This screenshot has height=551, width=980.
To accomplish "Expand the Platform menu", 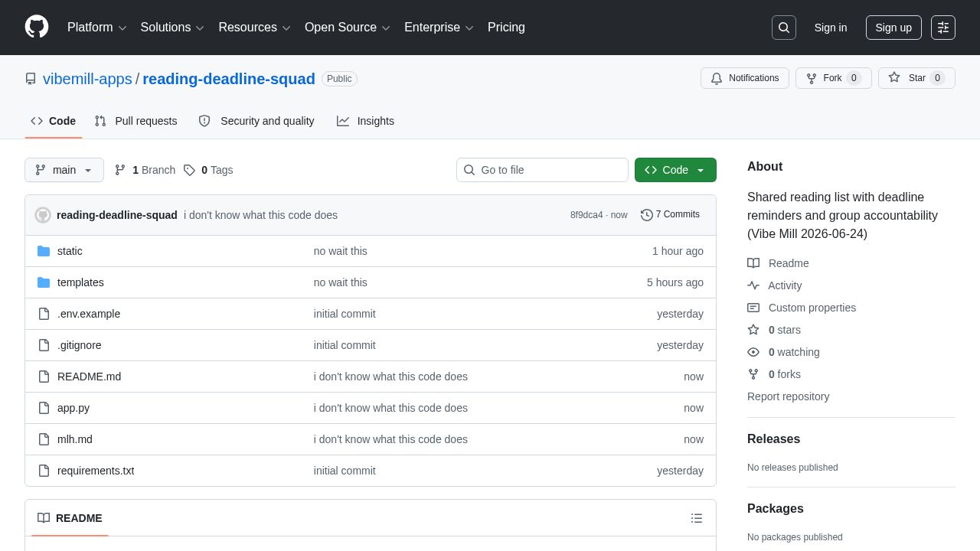I will 97,28.
